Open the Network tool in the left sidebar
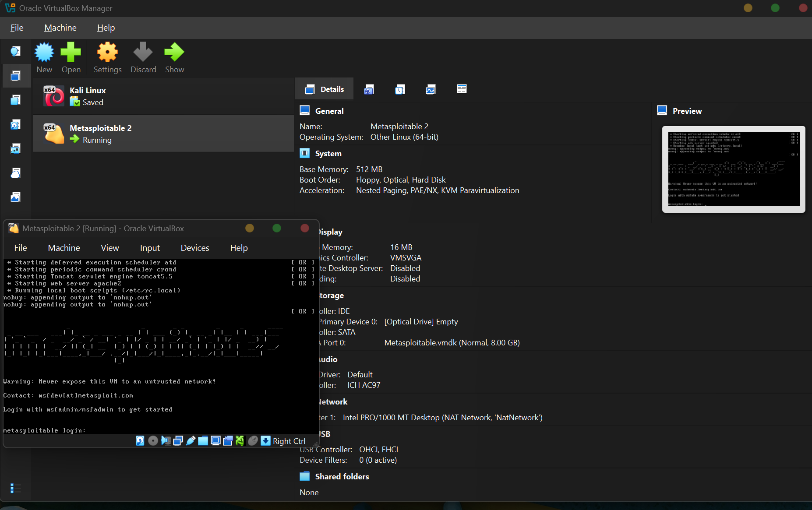Image resolution: width=812 pixels, height=510 pixels. point(15,149)
